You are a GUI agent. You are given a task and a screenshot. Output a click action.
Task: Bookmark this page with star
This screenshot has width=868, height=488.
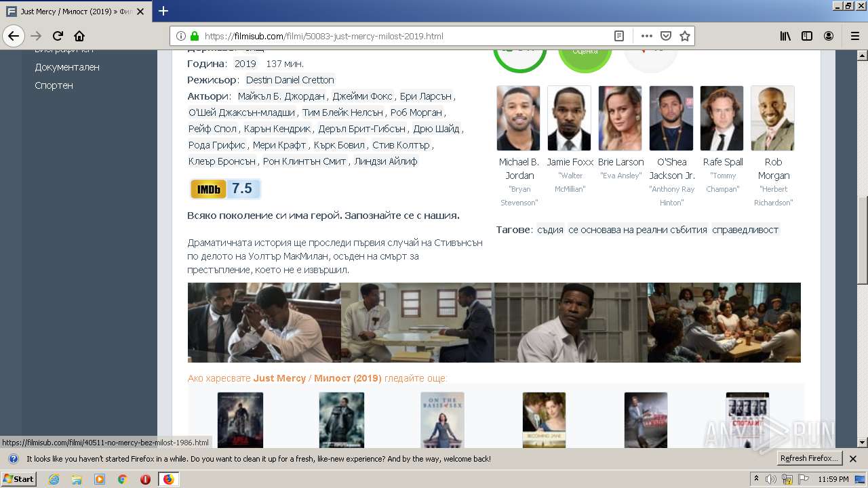[684, 36]
